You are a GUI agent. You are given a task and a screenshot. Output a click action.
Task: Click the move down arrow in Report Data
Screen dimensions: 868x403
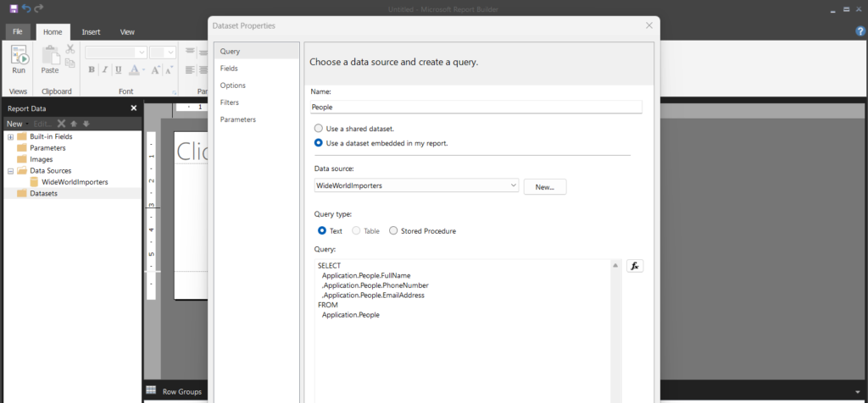(86, 124)
